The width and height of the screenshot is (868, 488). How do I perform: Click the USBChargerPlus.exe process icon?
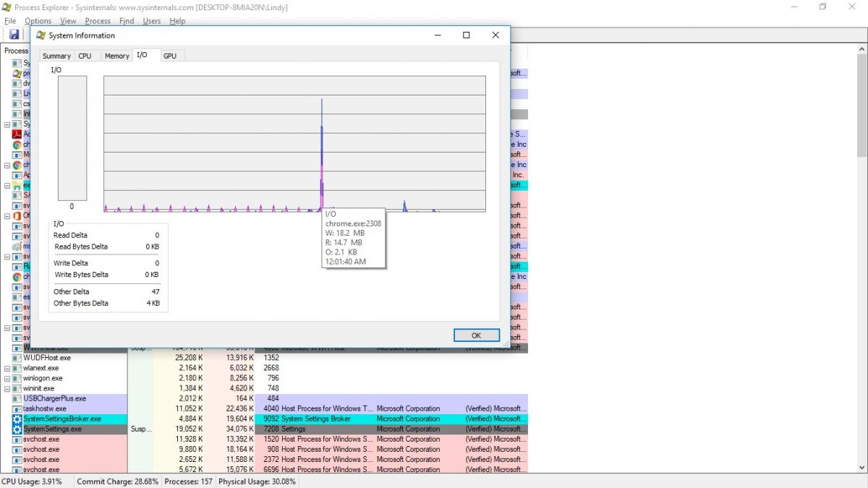coord(17,398)
